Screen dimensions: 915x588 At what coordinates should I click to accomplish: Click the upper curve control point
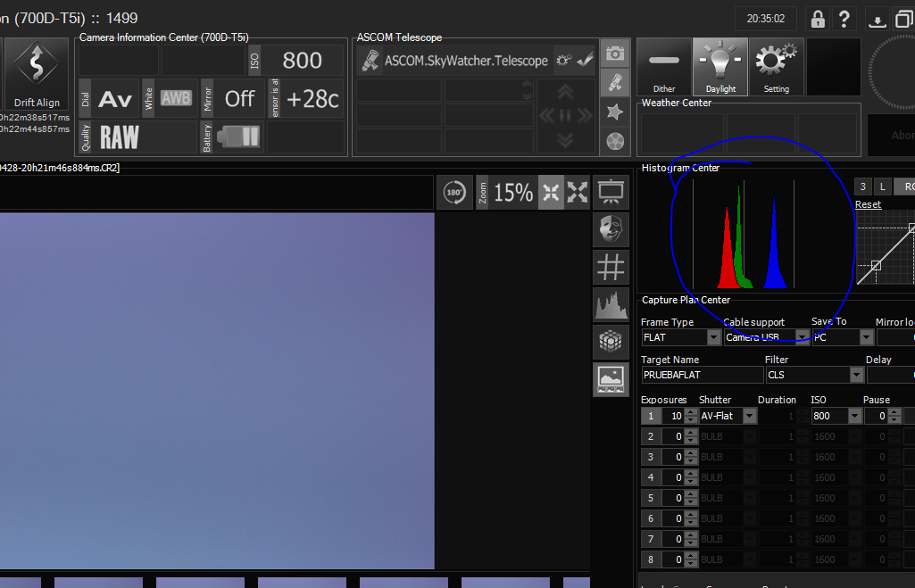click(x=911, y=228)
